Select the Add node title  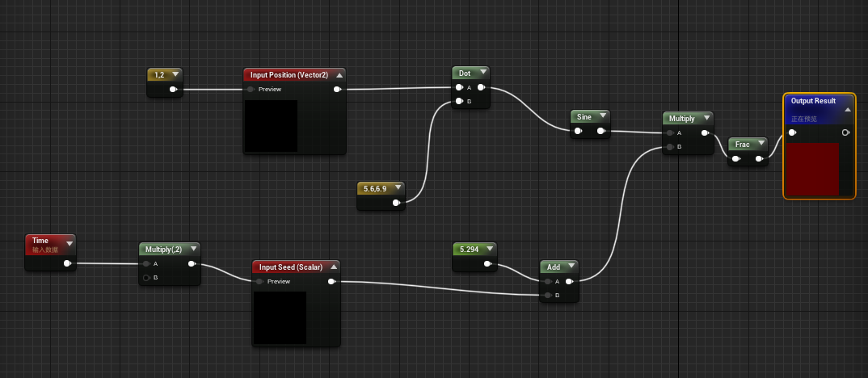point(554,267)
